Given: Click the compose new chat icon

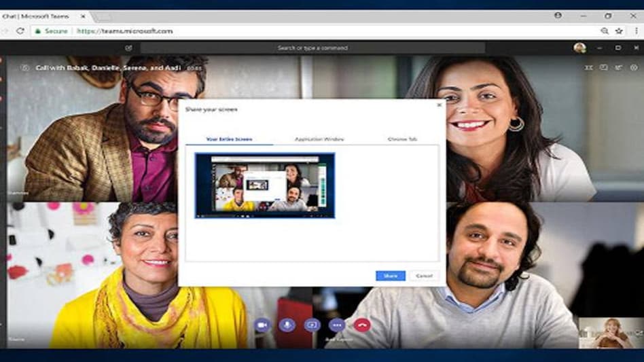Looking at the screenshot, I should [128, 48].
